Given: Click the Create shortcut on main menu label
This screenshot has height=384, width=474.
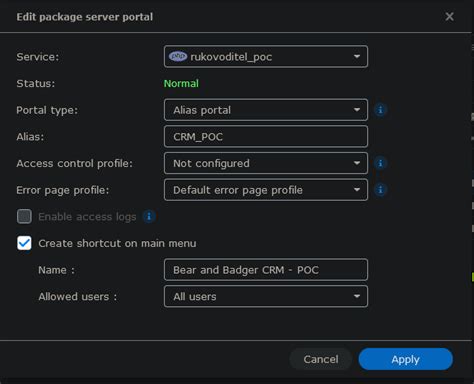Looking at the screenshot, I should [x=117, y=243].
